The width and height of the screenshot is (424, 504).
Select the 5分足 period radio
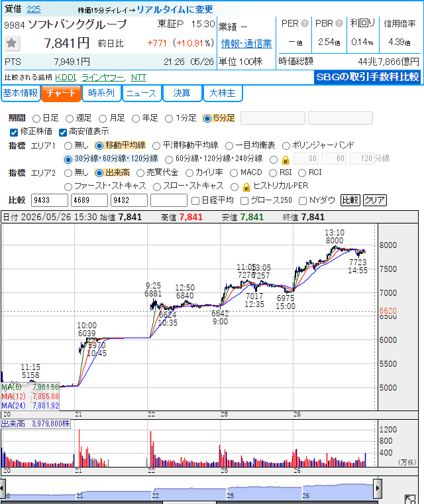207,119
